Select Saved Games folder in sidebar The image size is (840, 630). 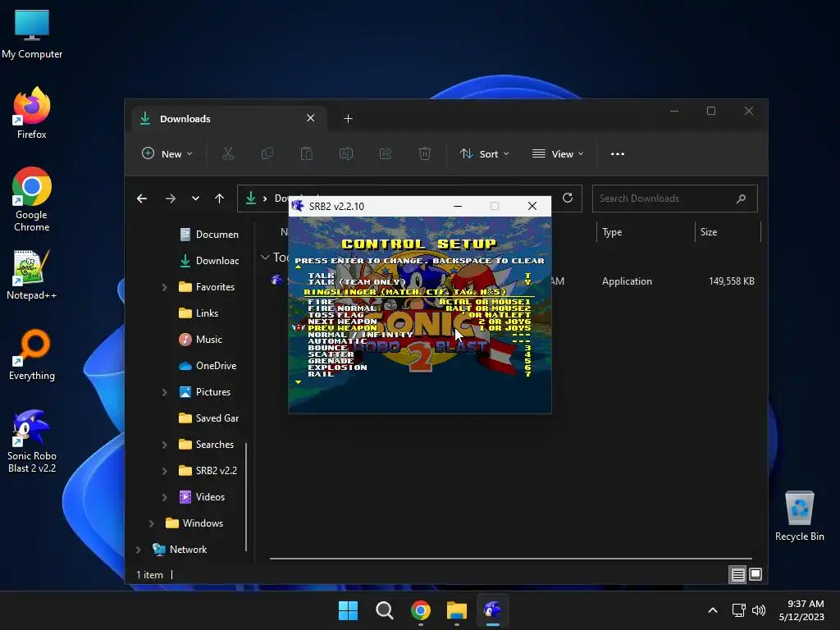[x=209, y=418]
